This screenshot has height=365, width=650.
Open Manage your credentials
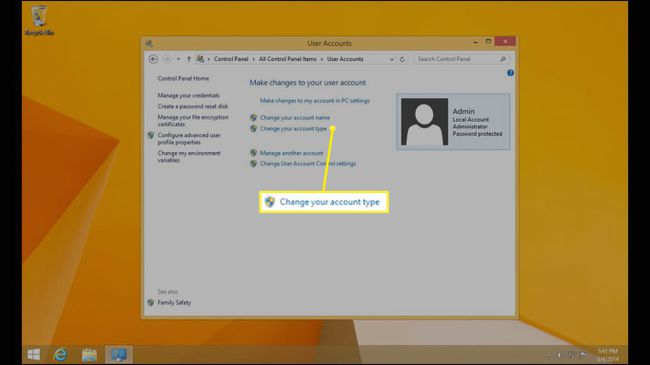click(188, 95)
